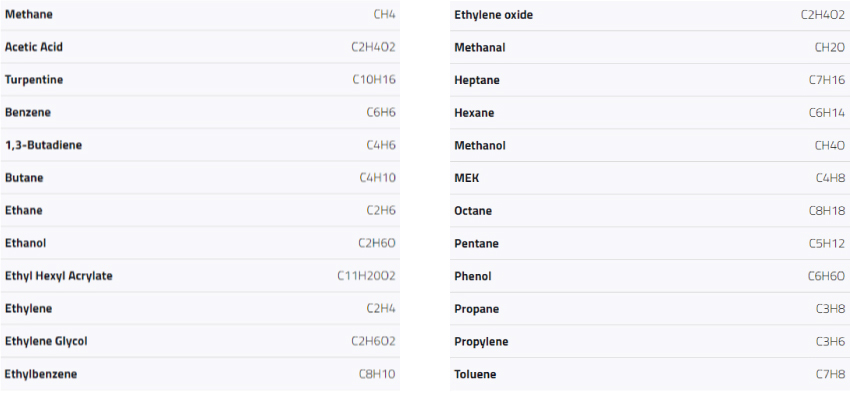Click the Pentane formula C5H12

(x=827, y=243)
